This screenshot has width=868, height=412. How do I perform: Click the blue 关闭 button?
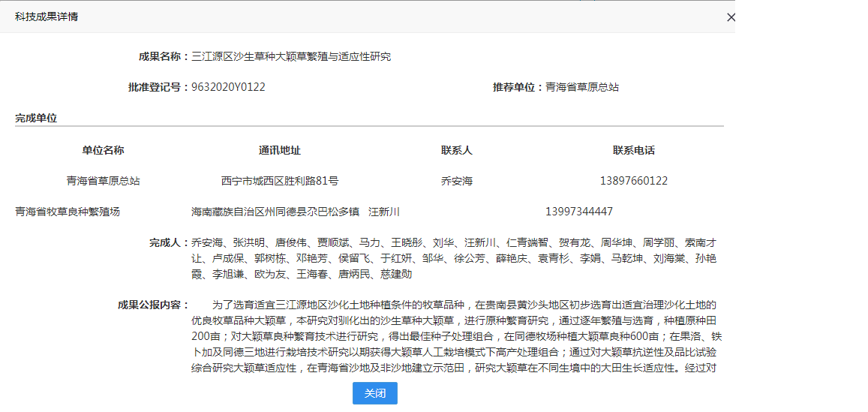[x=375, y=393]
